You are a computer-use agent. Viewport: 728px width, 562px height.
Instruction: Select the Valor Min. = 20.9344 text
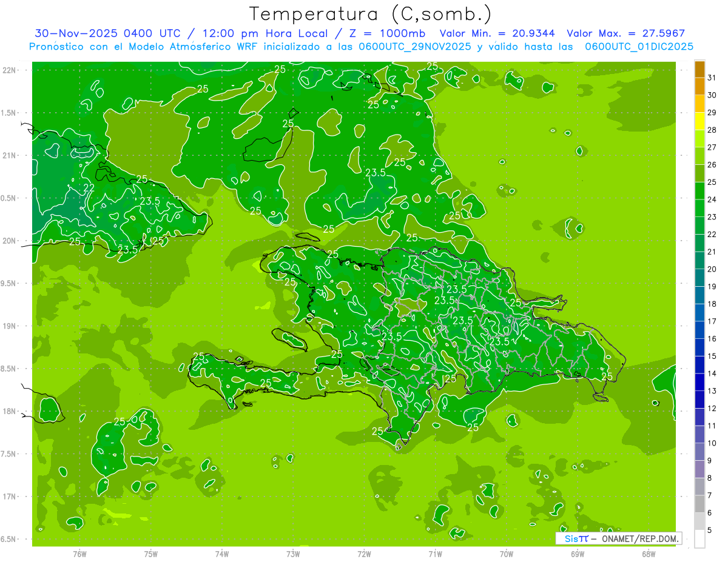(497, 34)
